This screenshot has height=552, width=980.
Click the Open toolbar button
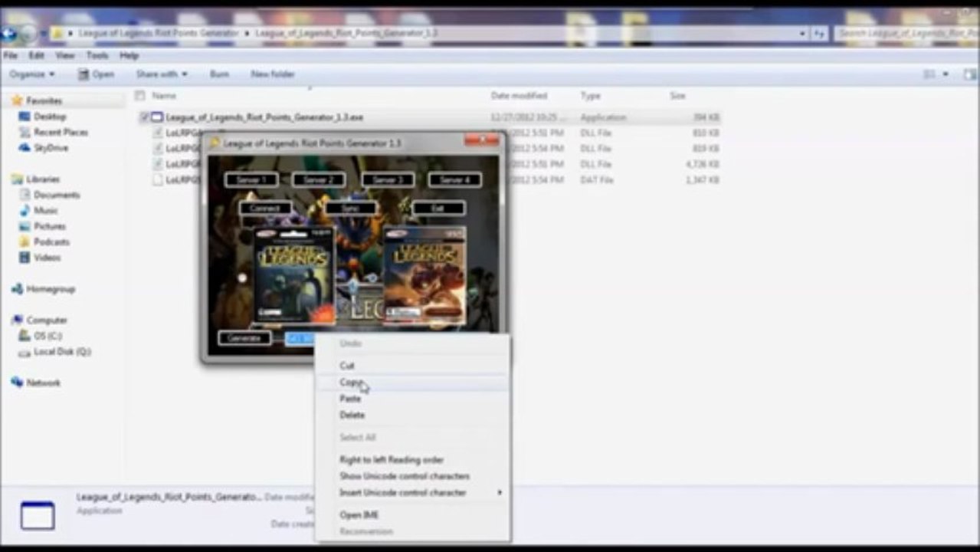tap(96, 74)
